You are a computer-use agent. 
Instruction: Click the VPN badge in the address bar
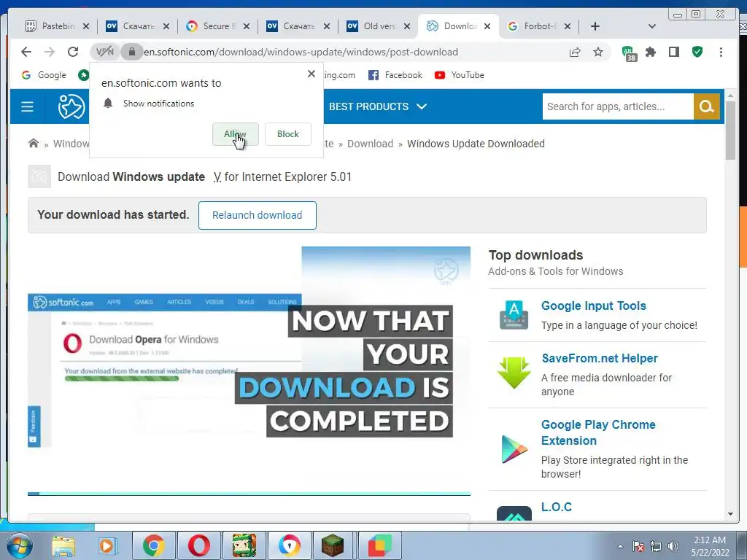pyautogui.click(x=104, y=52)
